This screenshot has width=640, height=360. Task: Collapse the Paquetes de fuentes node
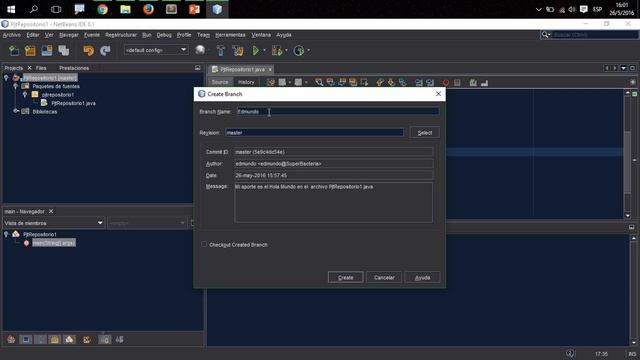point(16,86)
